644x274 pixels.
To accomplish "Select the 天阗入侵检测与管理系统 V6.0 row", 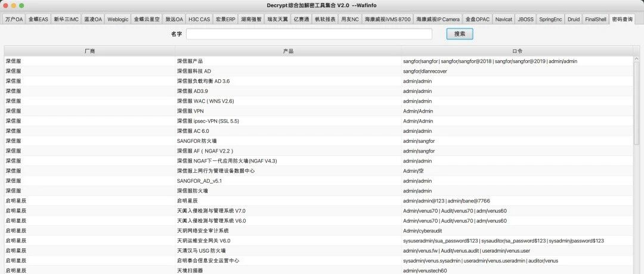I will tap(318, 220).
